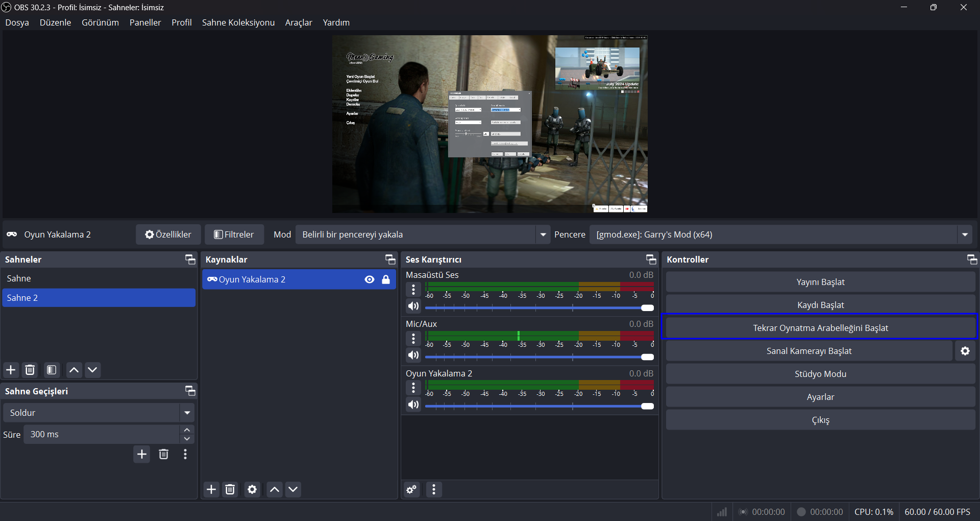Add a new source in Kaynaklar panel
Image resolution: width=980 pixels, height=521 pixels.
point(211,489)
